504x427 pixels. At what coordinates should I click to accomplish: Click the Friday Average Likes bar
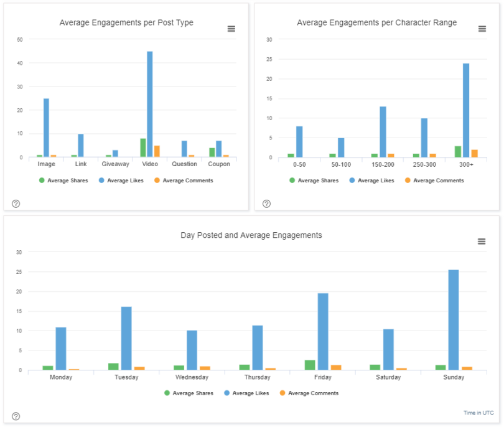pos(323,332)
